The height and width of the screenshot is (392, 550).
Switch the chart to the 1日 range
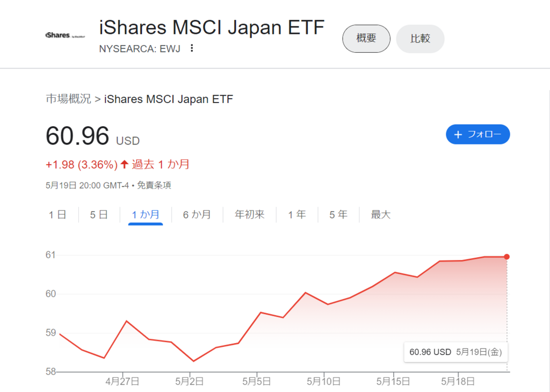click(x=57, y=215)
